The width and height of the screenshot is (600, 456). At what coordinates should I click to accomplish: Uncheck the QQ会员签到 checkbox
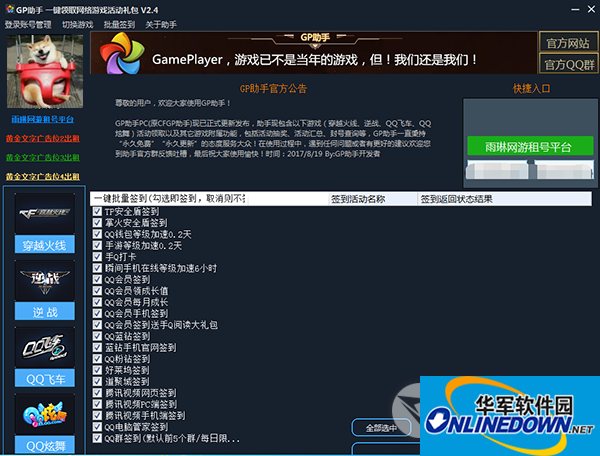pyautogui.click(x=97, y=280)
